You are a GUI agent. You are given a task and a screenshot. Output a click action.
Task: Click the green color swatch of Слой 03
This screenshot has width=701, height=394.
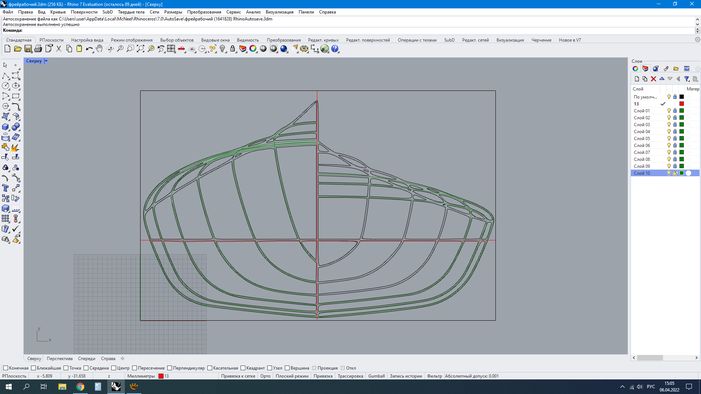pos(681,124)
